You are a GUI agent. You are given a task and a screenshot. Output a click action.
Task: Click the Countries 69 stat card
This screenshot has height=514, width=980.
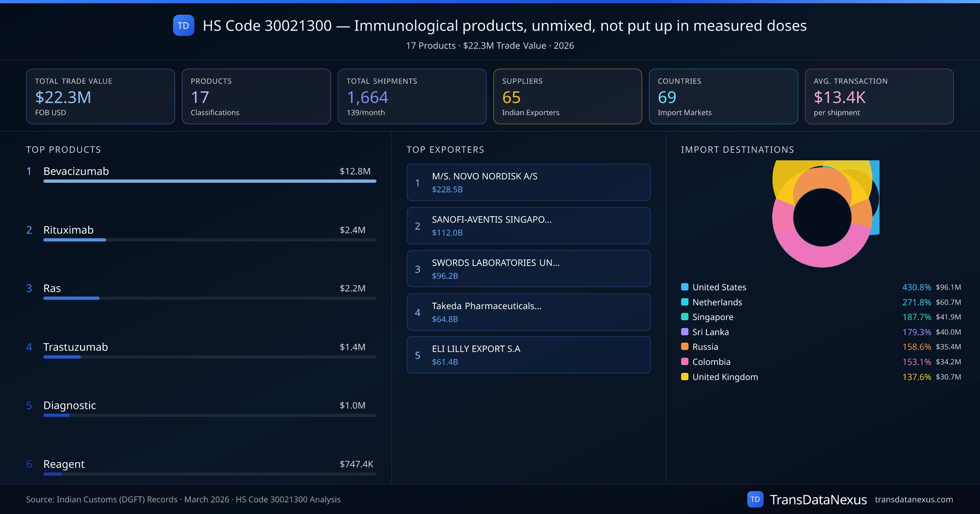(723, 96)
